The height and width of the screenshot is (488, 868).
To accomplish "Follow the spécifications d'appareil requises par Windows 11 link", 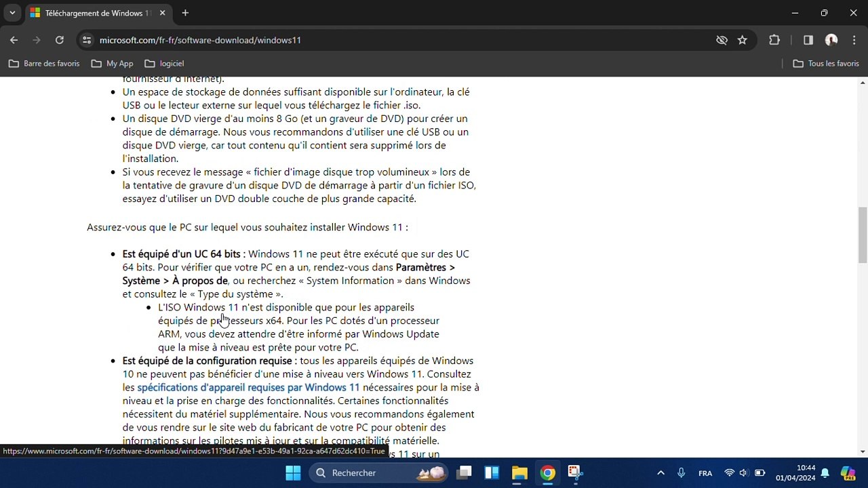I will (x=248, y=388).
